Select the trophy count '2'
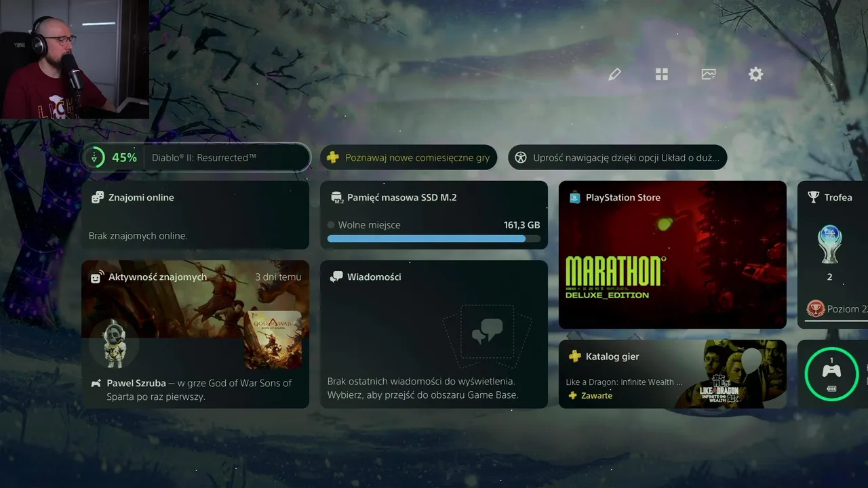 829,277
